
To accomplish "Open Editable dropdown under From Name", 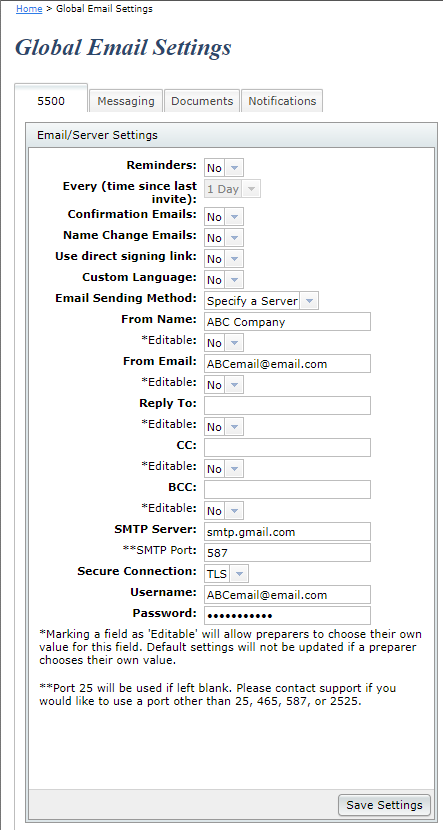I will [224, 342].
